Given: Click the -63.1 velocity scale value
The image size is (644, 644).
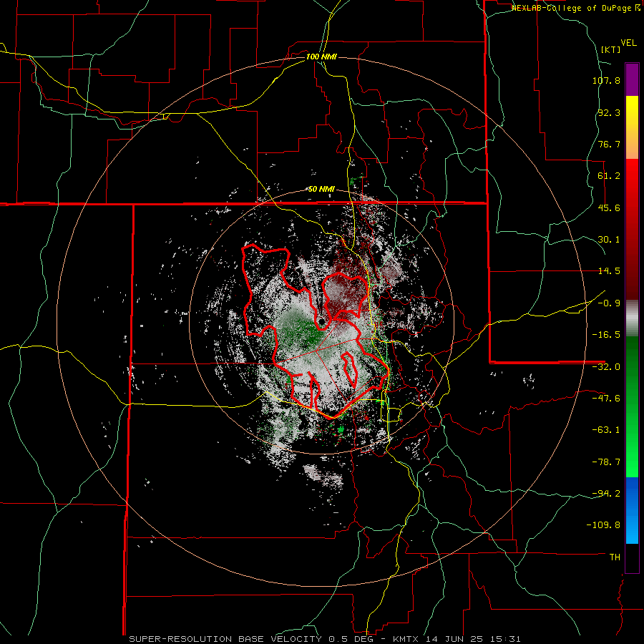Looking at the screenshot, I should click(x=606, y=430).
